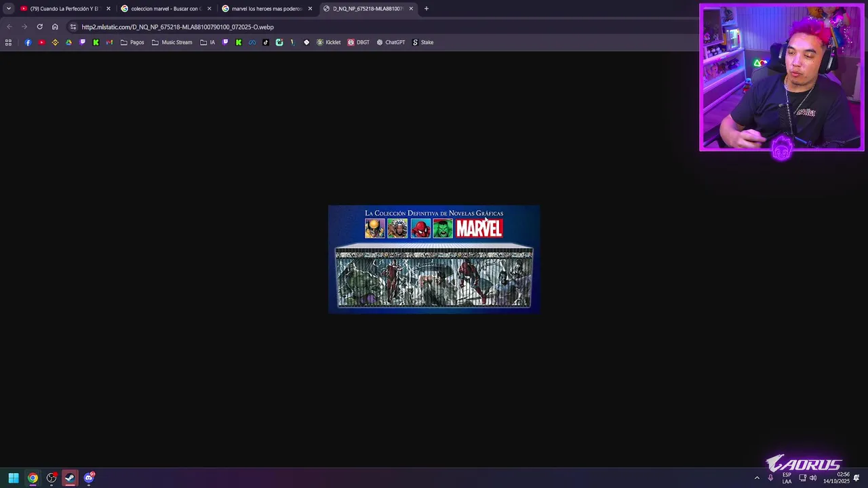
Task: Open OBS Studio from the taskbar
Action: pyautogui.click(x=52, y=478)
